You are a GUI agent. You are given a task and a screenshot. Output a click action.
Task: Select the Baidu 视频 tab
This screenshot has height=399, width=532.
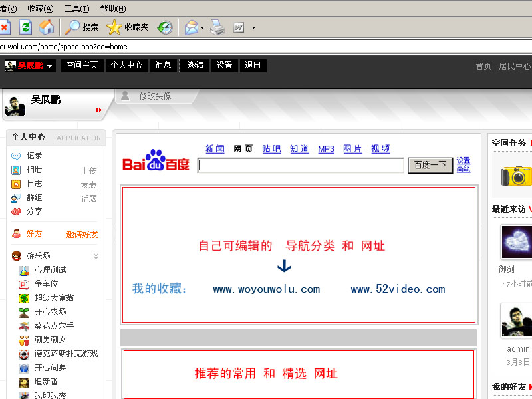pos(380,149)
